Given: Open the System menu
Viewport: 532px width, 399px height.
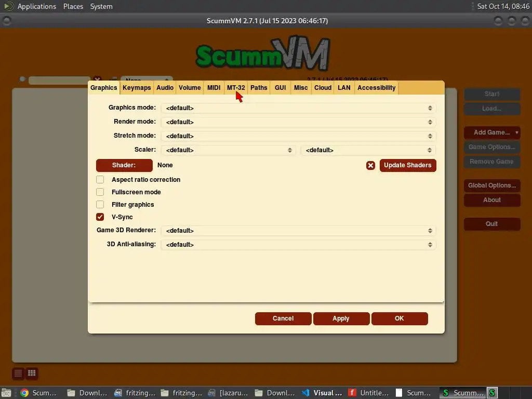Looking at the screenshot, I should tap(101, 6).
